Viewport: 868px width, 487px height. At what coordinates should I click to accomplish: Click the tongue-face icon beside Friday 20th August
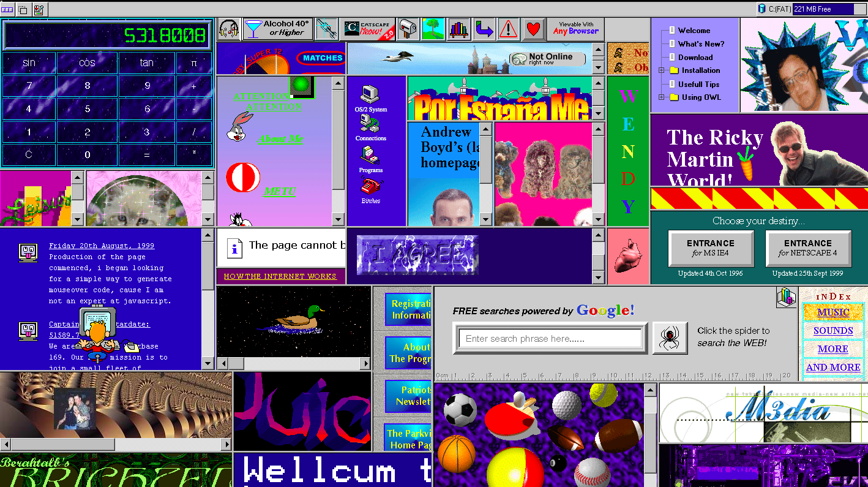pos(28,252)
